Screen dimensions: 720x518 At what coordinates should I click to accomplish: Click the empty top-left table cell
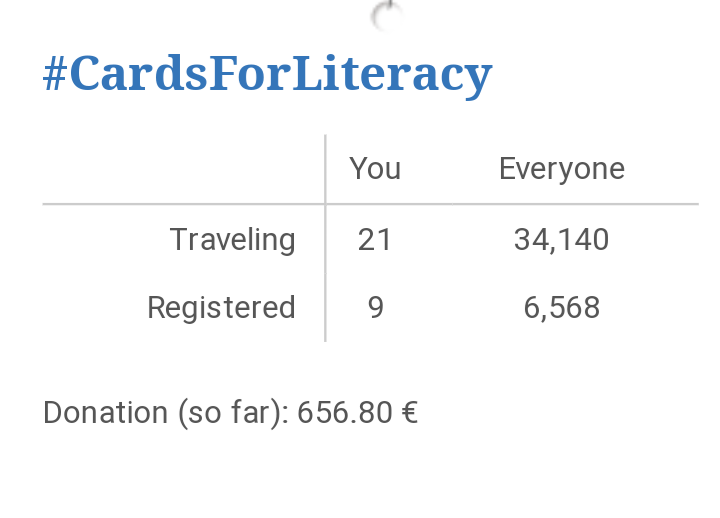coord(184,169)
